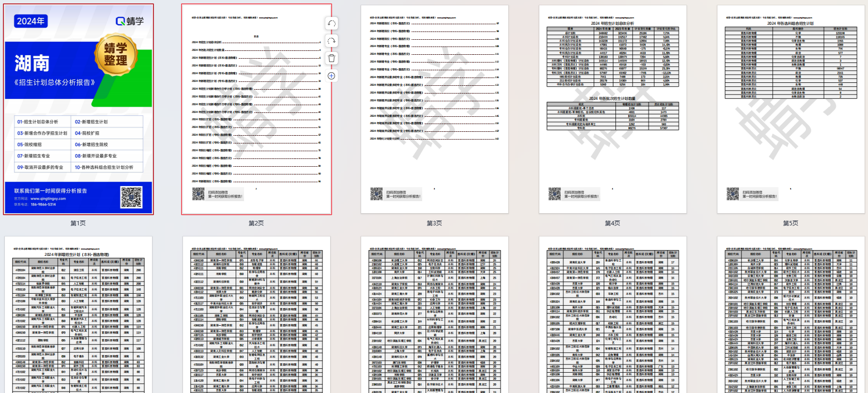Select the table of contents page 2 thumbnail
Viewport: 868px width, 393px height.
point(256,110)
